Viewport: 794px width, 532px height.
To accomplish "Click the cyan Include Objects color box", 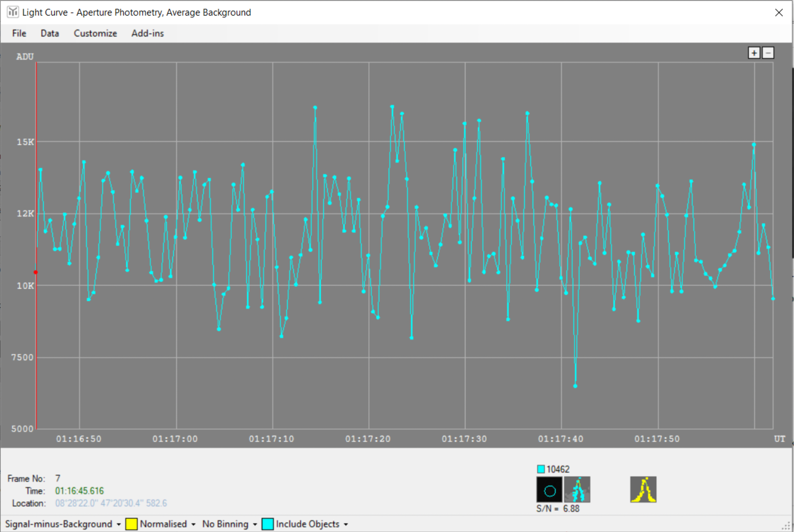I will click(x=268, y=524).
